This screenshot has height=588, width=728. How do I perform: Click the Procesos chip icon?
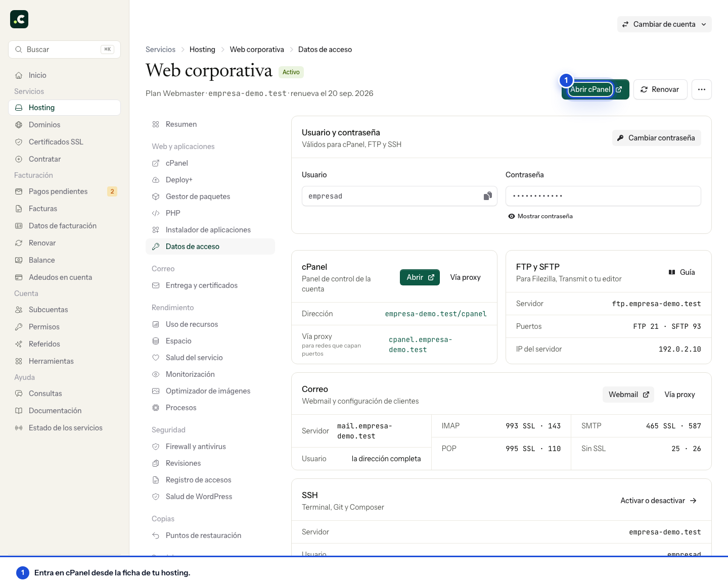(156, 408)
